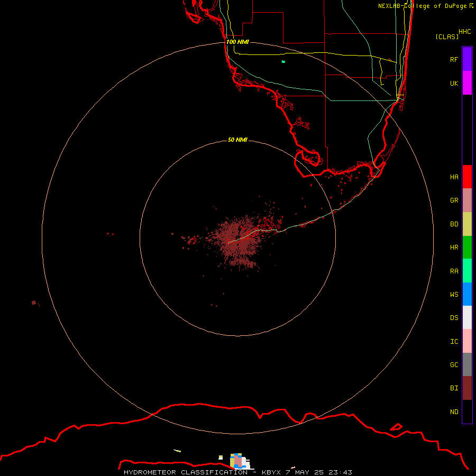Click the BD legend label

point(454,224)
